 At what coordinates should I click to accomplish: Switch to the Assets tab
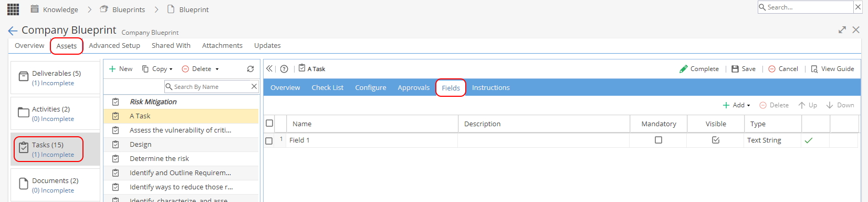67,46
